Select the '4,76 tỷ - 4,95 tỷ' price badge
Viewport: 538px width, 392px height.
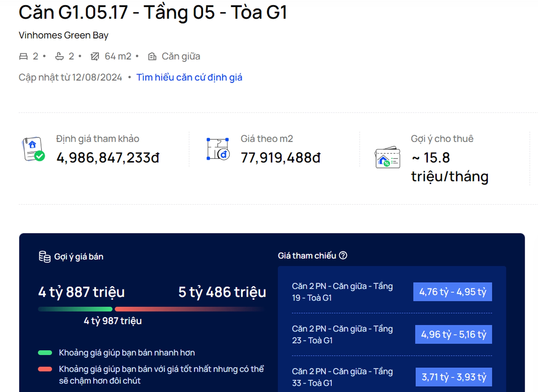[x=453, y=292]
